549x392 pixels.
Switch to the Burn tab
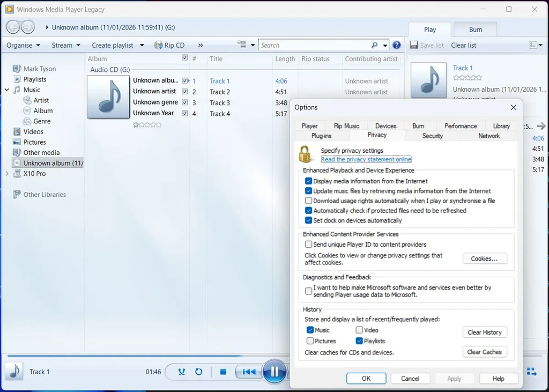pyautogui.click(x=474, y=29)
